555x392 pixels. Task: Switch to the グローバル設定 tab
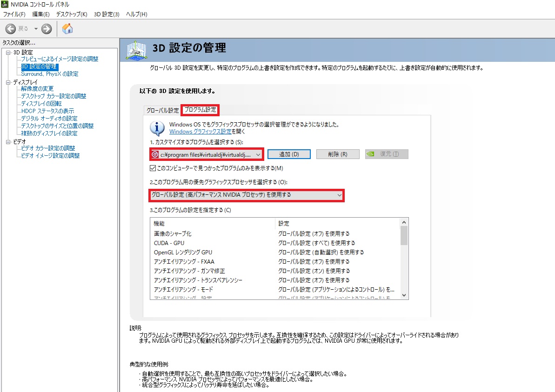point(162,110)
